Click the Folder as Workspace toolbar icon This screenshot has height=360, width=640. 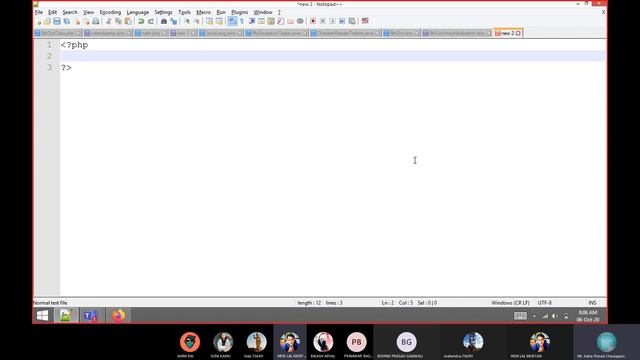[x=290, y=21]
